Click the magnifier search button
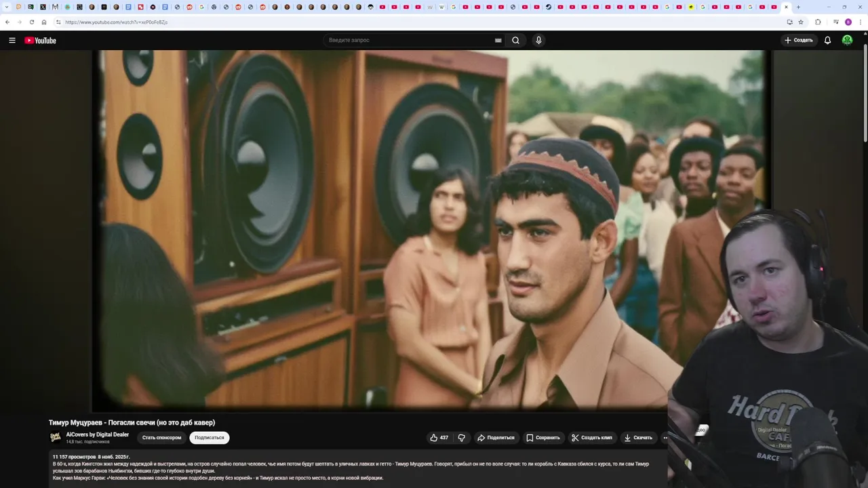Screen dimensions: 868x488 [x=515, y=40]
